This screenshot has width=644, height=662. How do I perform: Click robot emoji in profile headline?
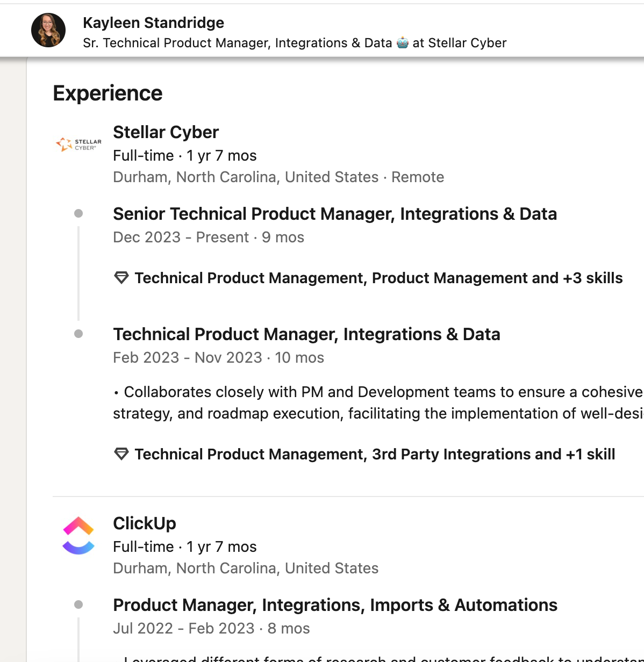coord(403,42)
